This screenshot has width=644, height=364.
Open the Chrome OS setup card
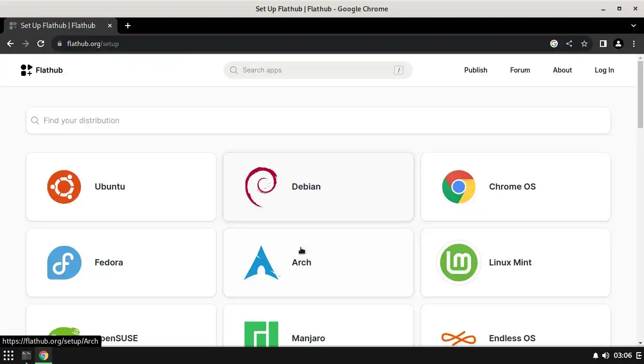point(515,187)
